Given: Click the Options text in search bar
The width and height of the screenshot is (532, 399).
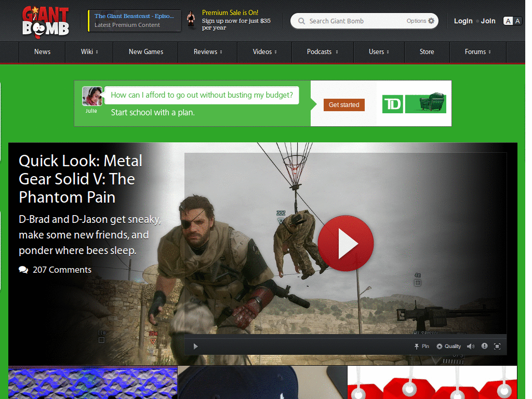Looking at the screenshot, I should coord(416,21).
